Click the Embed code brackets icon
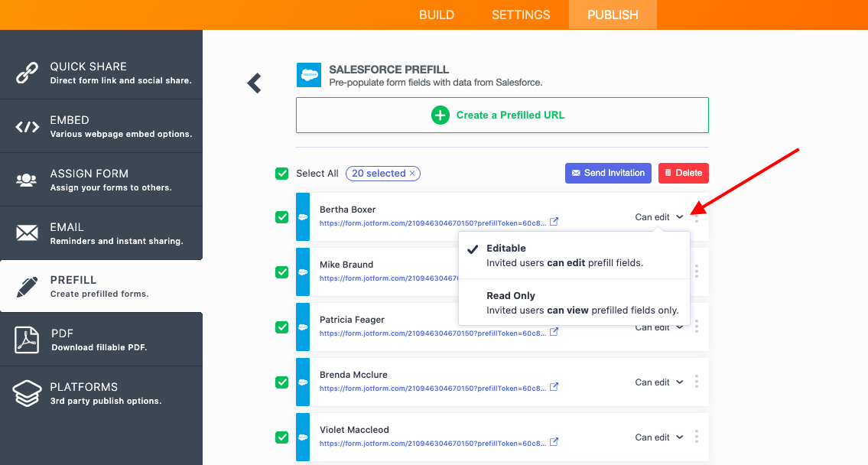 point(27,127)
